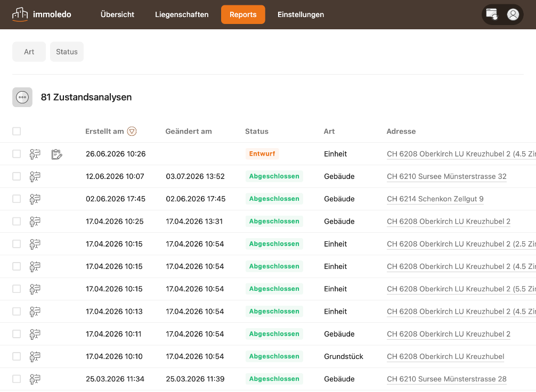Select the checkbox for the 17.04.2026 10:25 row
536x392 pixels.
[17, 222]
